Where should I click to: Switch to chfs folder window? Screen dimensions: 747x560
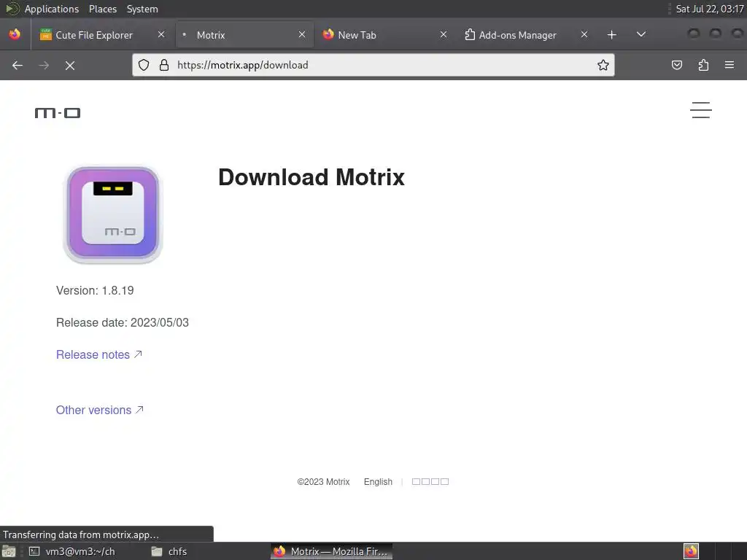click(169, 551)
